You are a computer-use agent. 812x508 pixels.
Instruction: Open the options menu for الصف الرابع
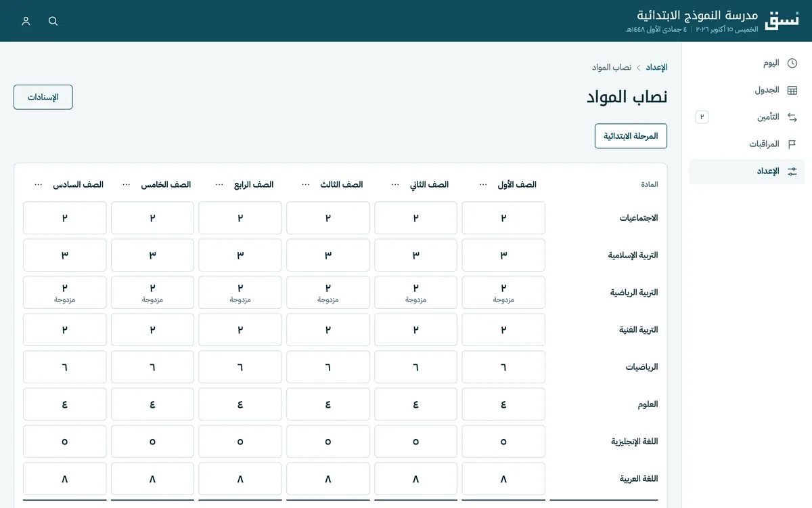click(219, 184)
